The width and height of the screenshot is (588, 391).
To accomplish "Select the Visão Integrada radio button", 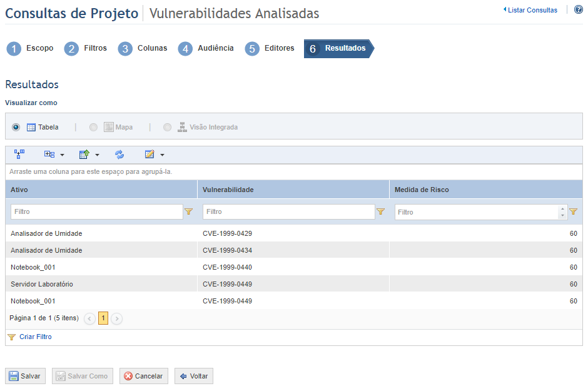I will (x=167, y=127).
